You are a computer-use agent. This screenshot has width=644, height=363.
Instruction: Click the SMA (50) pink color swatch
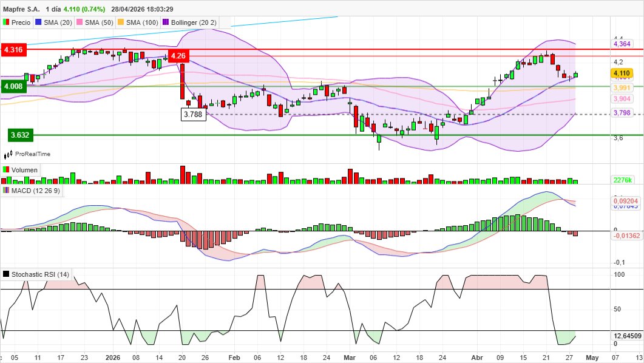[x=80, y=22]
